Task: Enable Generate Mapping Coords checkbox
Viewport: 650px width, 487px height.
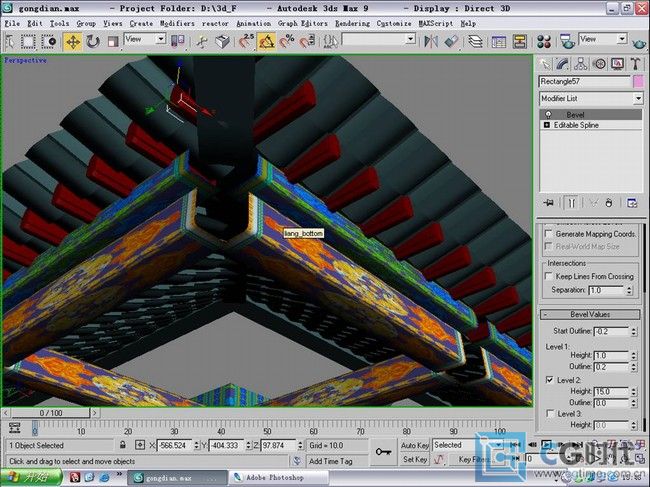Action: [549, 234]
